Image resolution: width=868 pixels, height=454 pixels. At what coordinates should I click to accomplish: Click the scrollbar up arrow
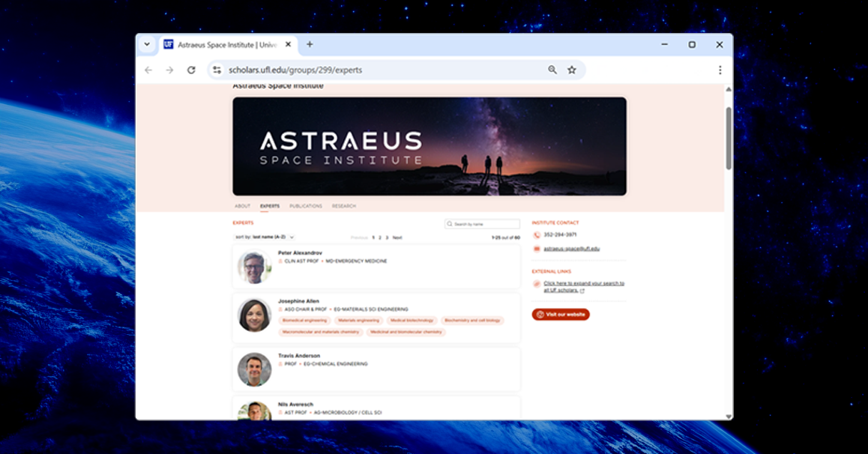point(729,89)
